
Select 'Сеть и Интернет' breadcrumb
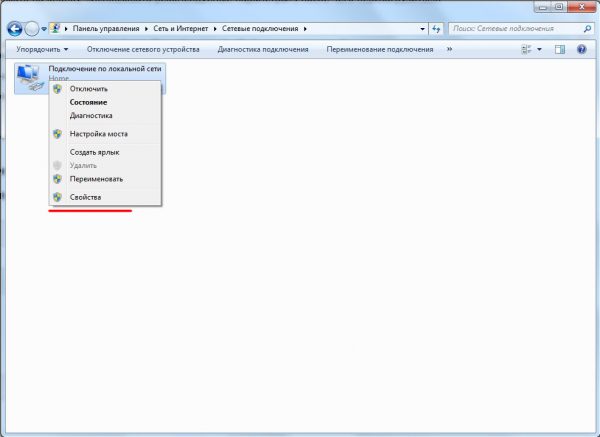[x=181, y=29]
